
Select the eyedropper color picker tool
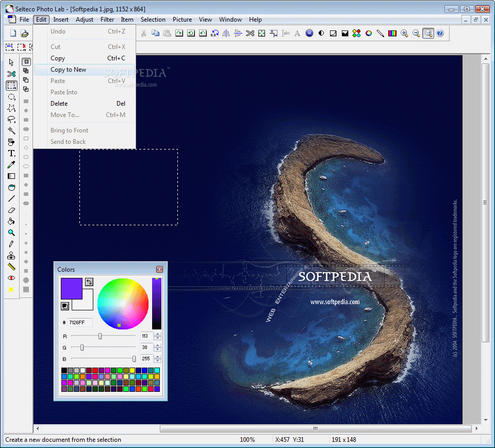[x=11, y=165]
